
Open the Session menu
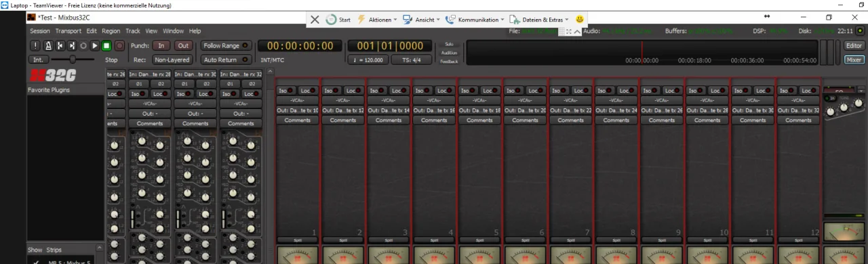pyautogui.click(x=40, y=31)
